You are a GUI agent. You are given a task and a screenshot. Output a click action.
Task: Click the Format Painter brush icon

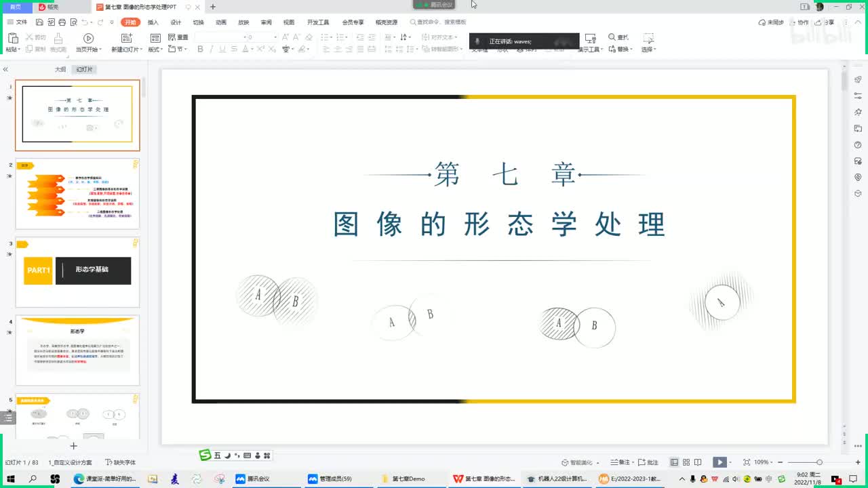click(58, 39)
